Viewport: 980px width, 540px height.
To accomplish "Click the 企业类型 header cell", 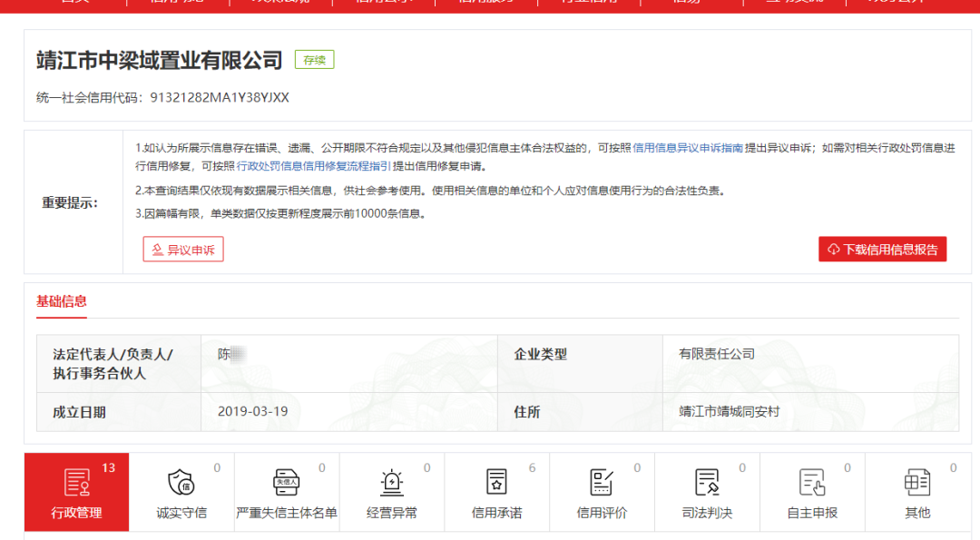I will coord(580,364).
